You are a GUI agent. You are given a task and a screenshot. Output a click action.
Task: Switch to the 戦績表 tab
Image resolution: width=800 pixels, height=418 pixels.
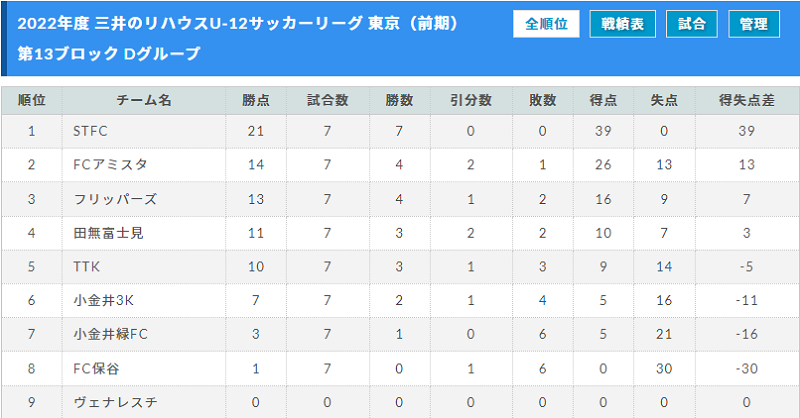point(622,24)
